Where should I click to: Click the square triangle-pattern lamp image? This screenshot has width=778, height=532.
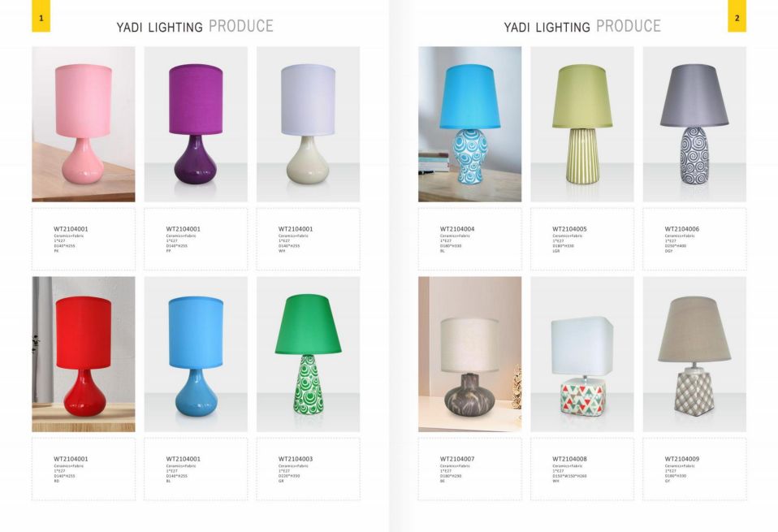pyautogui.click(x=582, y=354)
